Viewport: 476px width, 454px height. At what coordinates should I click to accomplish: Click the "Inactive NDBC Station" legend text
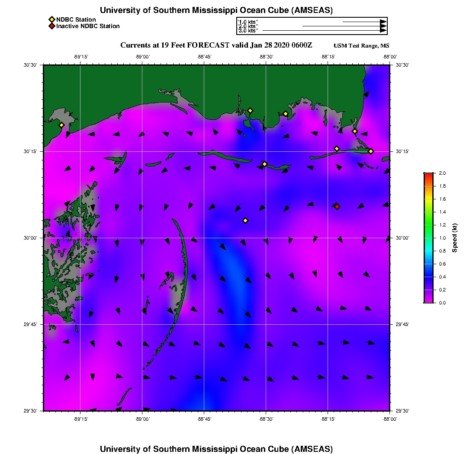[88, 26]
